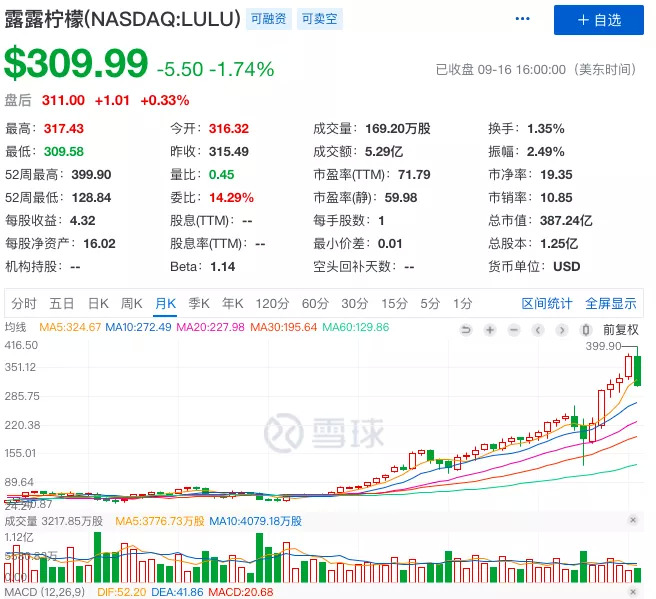Select the 月K chart tab
The height and width of the screenshot is (599, 656).
pyautogui.click(x=165, y=303)
